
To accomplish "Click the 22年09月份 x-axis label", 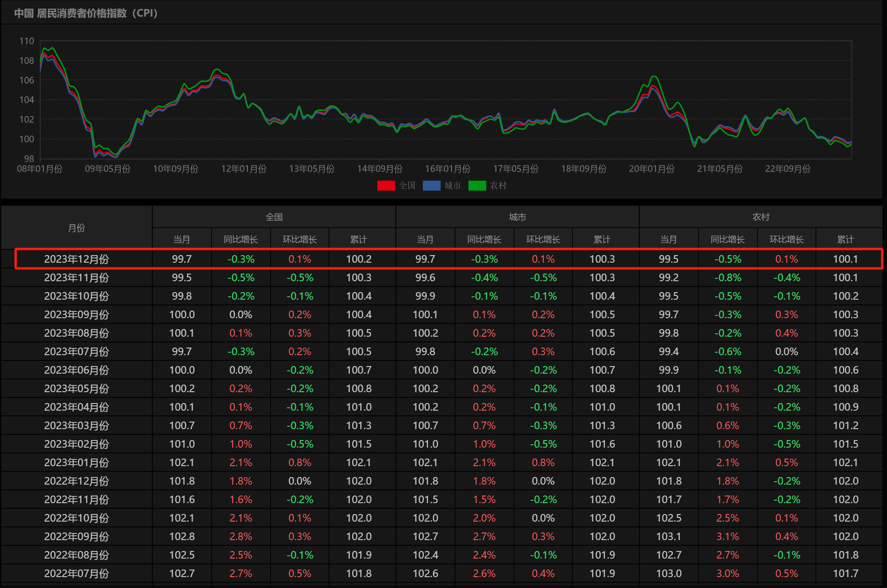I will pos(787,169).
